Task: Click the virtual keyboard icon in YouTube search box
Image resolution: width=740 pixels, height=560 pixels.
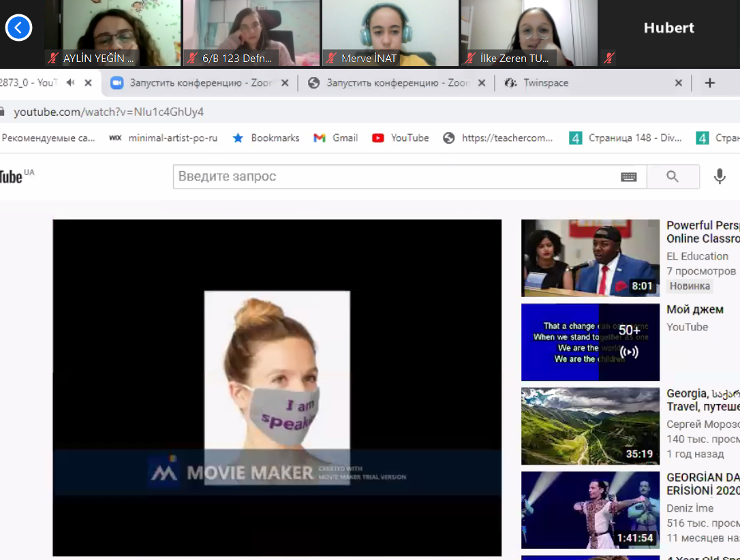Action: coord(628,177)
